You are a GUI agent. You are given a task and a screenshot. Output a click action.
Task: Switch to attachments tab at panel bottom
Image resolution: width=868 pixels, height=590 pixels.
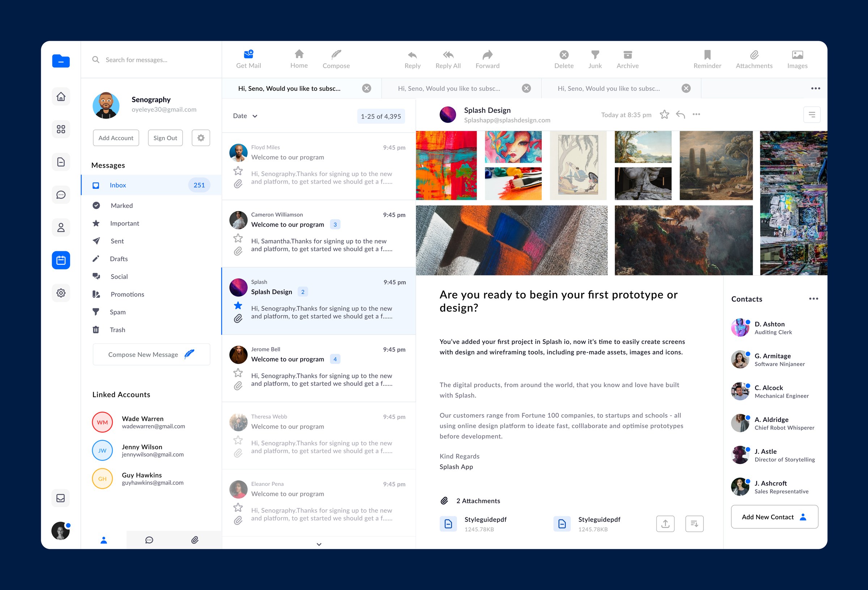tap(195, 540)
